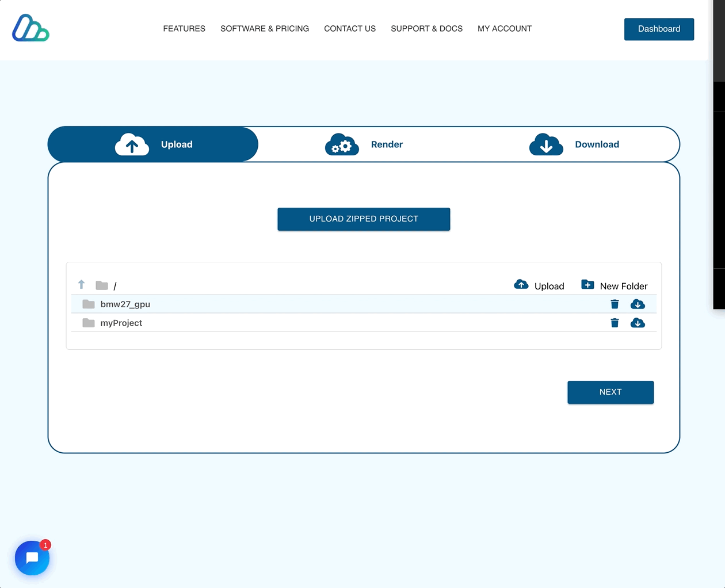
Task: Select the Upload step tab
Action: [154, 144]
